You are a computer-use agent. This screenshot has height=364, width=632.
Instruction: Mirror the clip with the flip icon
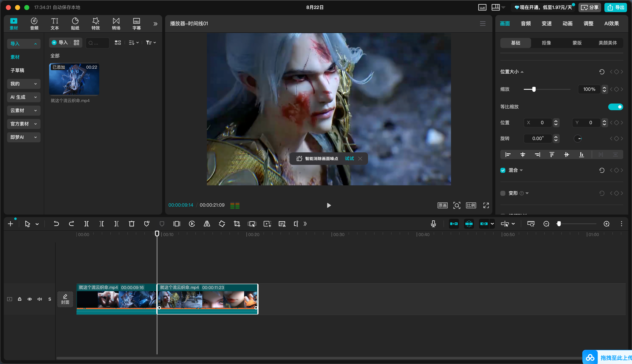(207, 224)
